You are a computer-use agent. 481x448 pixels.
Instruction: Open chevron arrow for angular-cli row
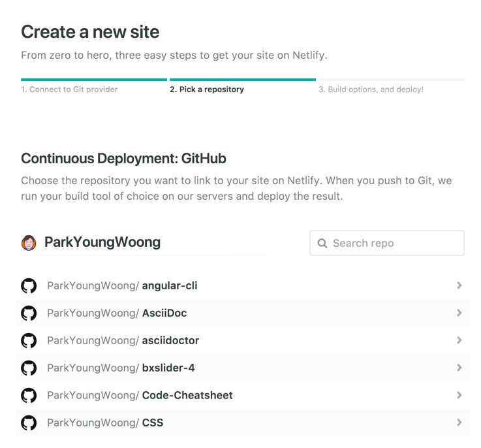click(459, 285)
